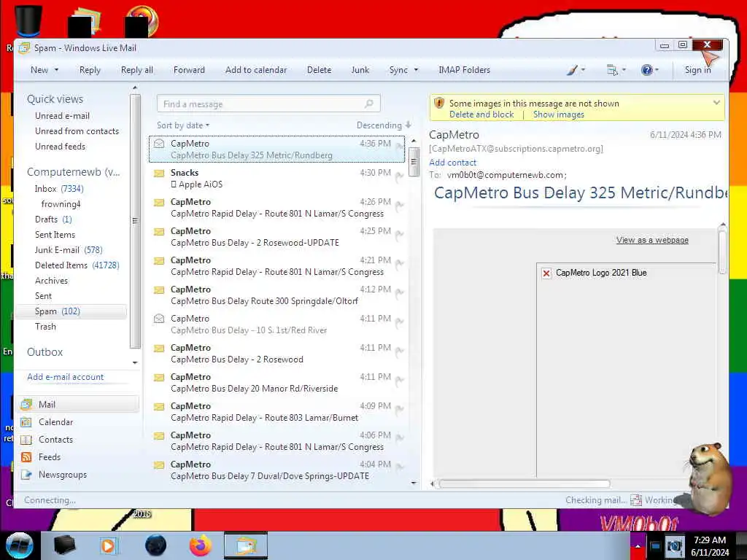Click the Calendar shortcut icon
This screenshot has width=747, height=560.
pos(27,422)
